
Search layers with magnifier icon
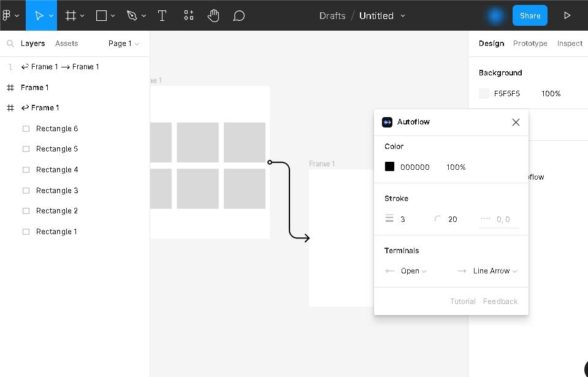pyautogui.click(x=10, y=44)
